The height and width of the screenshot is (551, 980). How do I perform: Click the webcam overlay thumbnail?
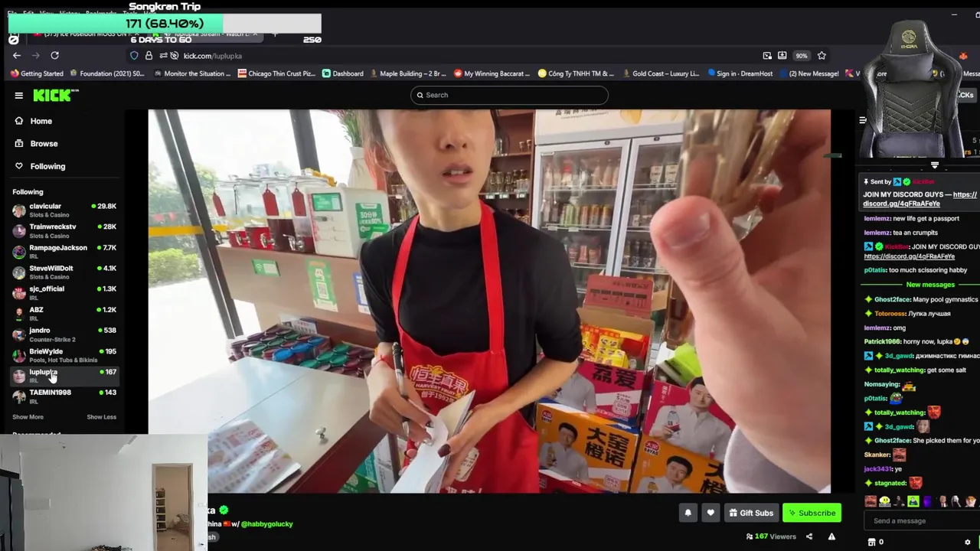coord(103,493)
